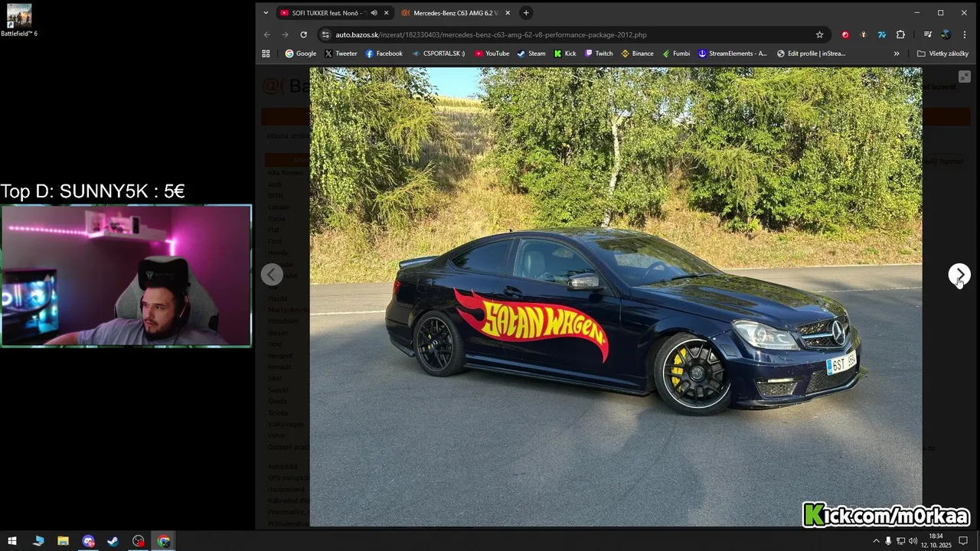Viewport: 980px width, 551px height.
Task: Open the Facebook bookmark
Action: pos(384,54)
